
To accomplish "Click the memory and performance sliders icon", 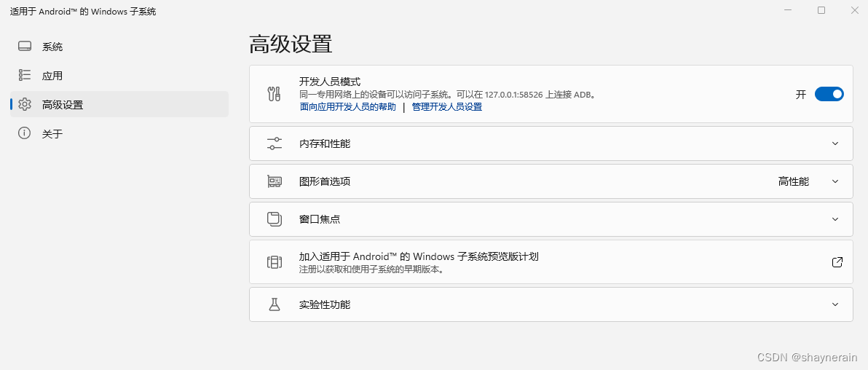I will pyautogui.click(x=275, y=143).
